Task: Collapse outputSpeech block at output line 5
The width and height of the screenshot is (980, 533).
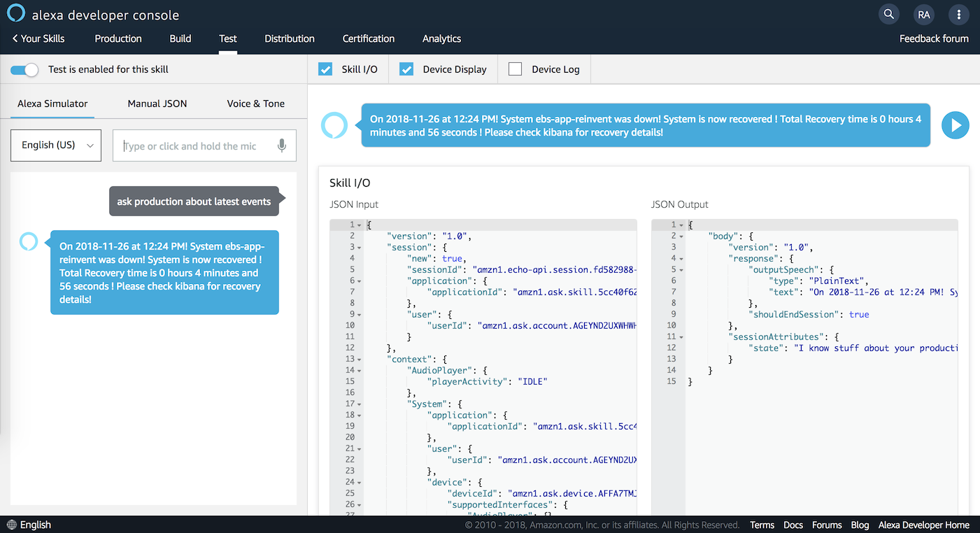Action: [x=681, y=270]
